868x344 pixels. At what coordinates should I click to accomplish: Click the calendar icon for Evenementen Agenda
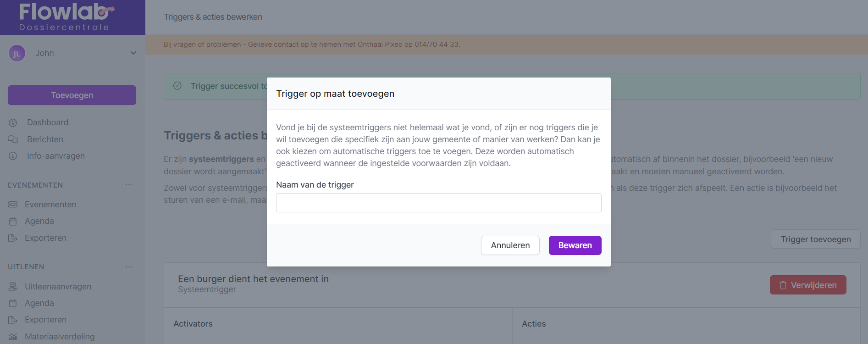(13, 222)
